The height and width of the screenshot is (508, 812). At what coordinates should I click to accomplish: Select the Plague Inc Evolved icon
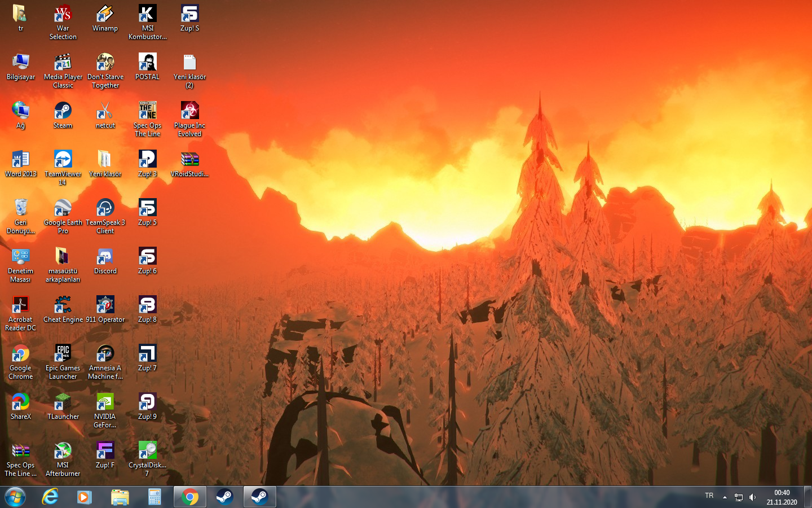[x=190, y=120]
